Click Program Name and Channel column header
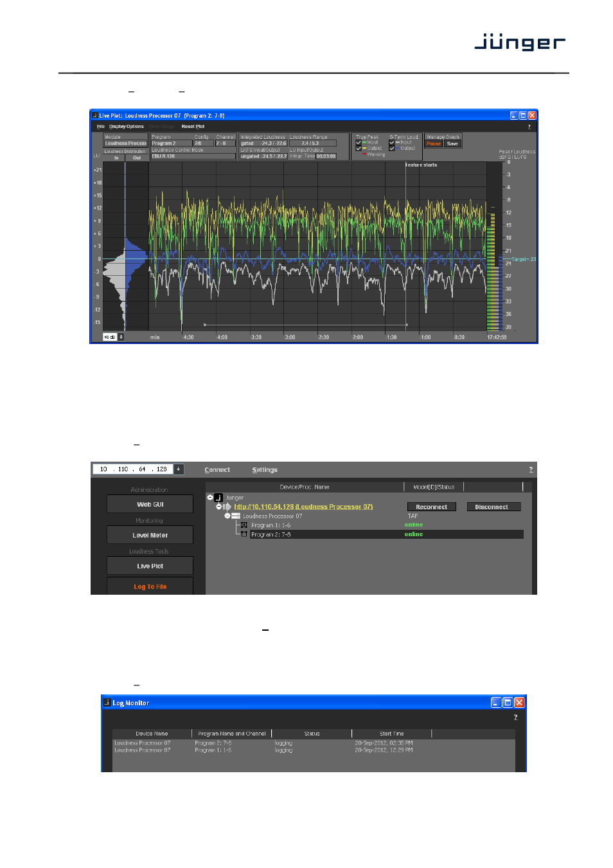The image size is (613, 868). tap(232, 734)
